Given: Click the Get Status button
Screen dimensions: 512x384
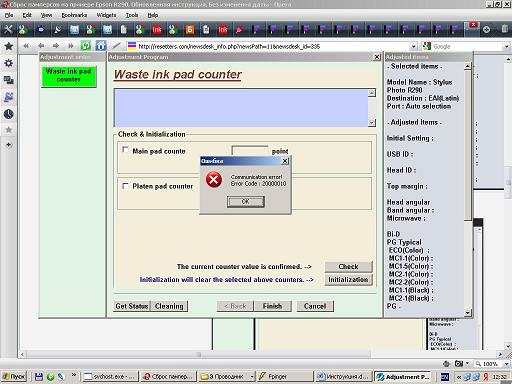Looking at the screenshot, I should coord(132,306).
